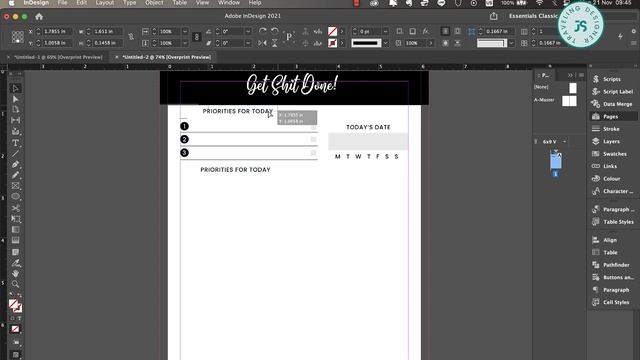This screenshot has width=640, height=360.
Task: Switch to the Untitled-2 document tab
Action: tap(167, 57)
